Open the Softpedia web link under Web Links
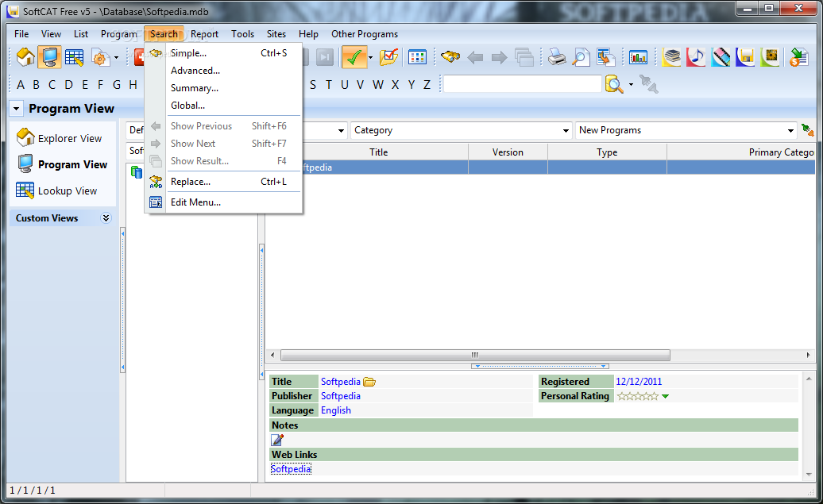 pyautogui.click(x=291, y=469)
